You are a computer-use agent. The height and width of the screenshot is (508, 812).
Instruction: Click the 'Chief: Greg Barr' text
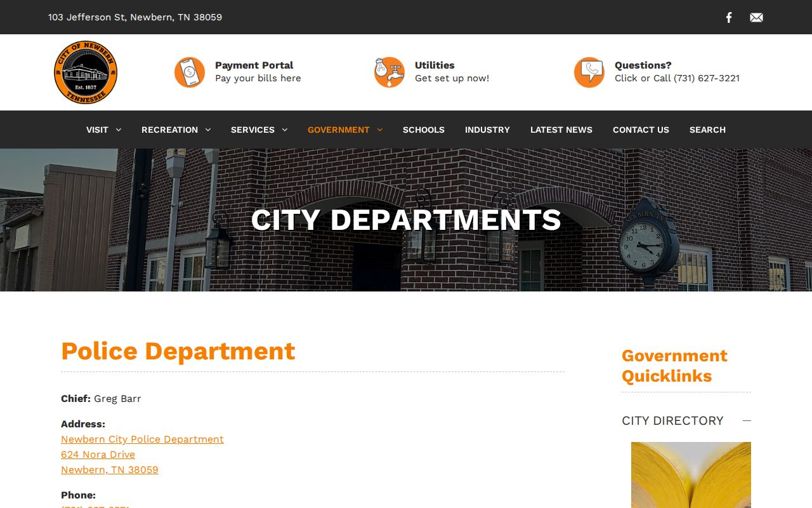(101, 399)
